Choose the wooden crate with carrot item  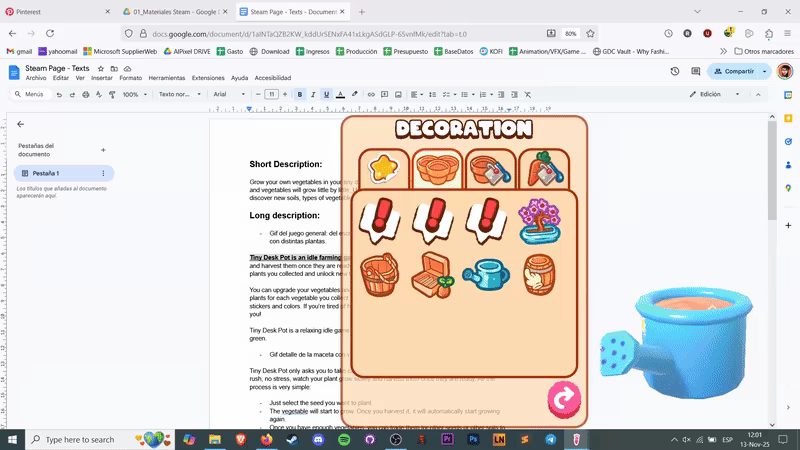tap(433, 275)
